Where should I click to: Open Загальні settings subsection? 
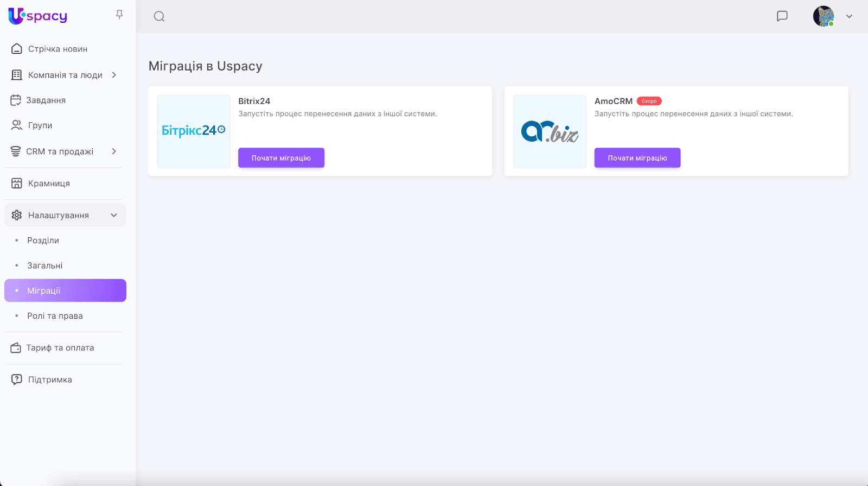pyautogui.click(x=45, y=266)
